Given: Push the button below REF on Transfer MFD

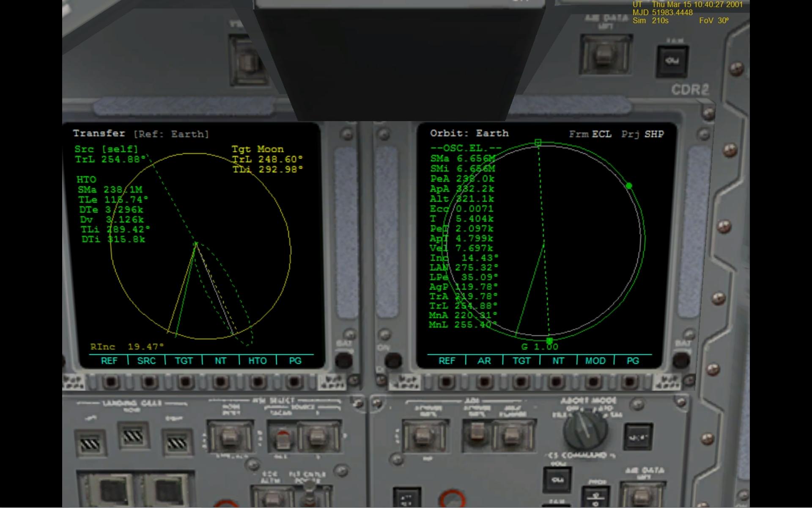Looking at the screenshot, I should point(111,382).
